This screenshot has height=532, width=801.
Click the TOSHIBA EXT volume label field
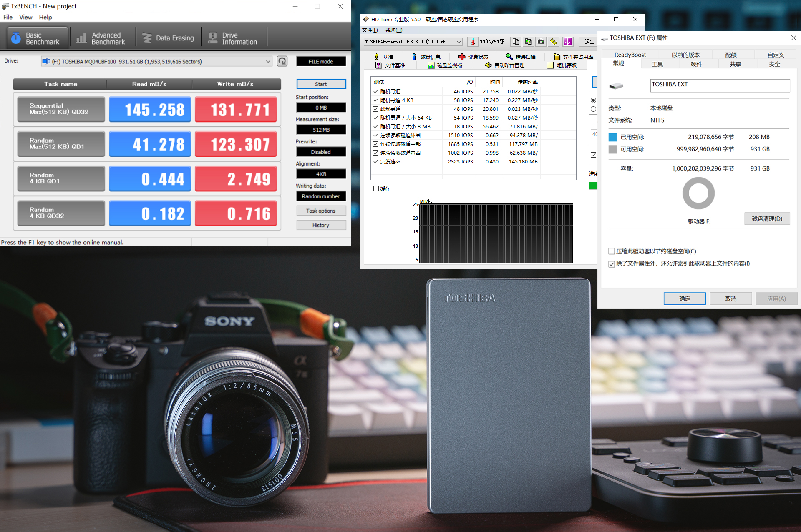click(x=720, y=85)
